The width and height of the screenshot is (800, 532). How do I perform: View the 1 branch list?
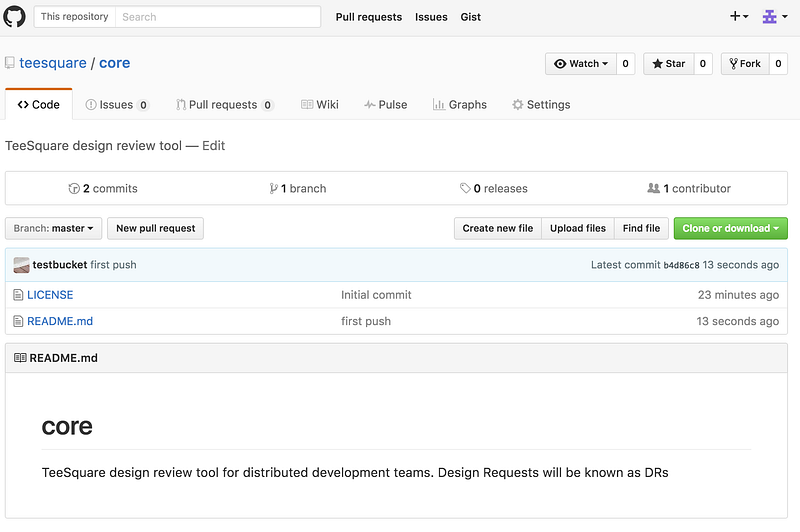click(x=298, y=188)
